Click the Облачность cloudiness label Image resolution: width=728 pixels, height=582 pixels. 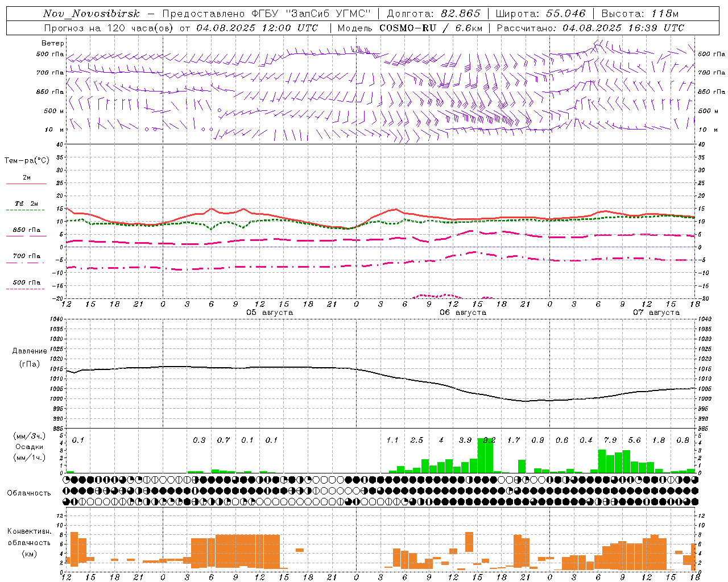29,493
